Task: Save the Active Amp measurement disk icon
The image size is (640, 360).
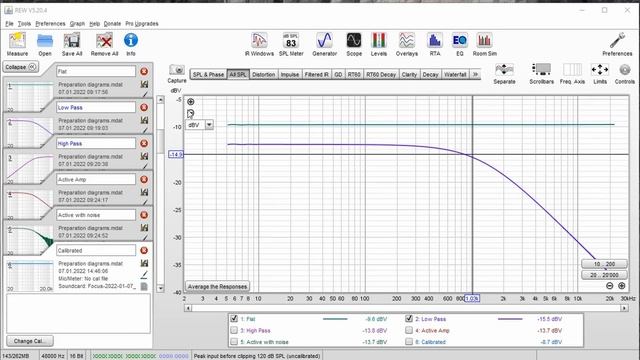Action: coord(144,192)
